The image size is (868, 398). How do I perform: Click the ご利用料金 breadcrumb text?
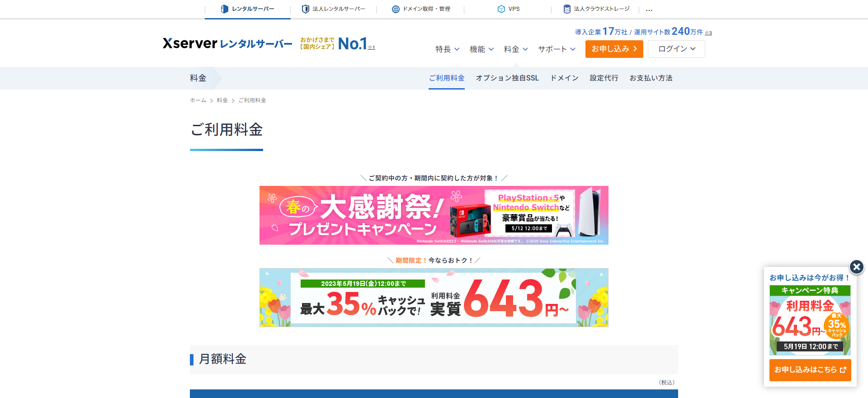pos(252,100)
